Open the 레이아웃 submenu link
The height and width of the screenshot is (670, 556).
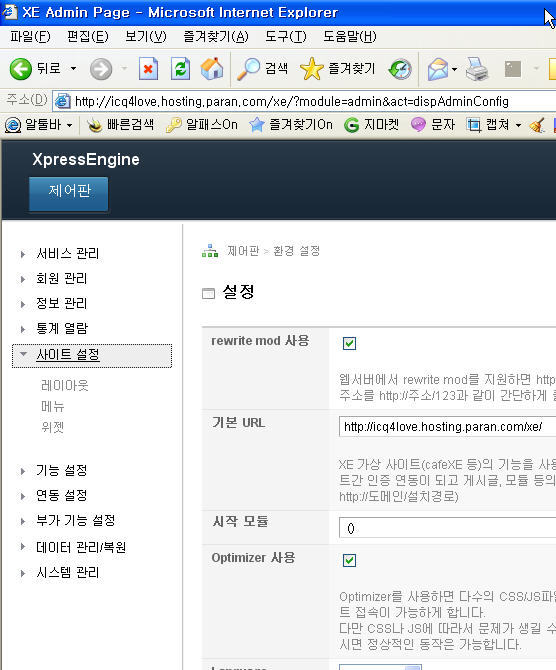[x=65, y=385]
